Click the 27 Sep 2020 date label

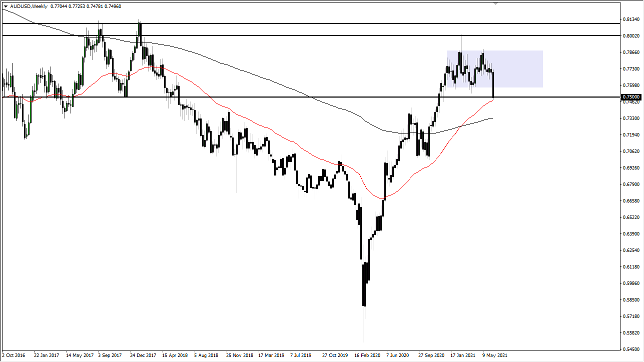tap(431, 355)
